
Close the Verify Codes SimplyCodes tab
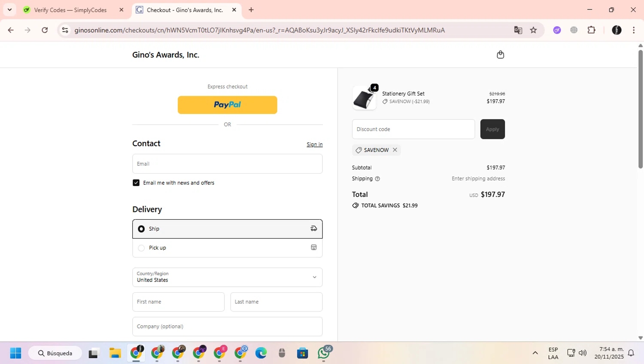click(122, 10)
